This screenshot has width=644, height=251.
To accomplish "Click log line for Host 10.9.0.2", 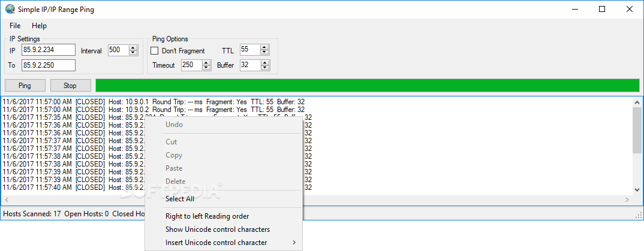I will click(154, 110).
